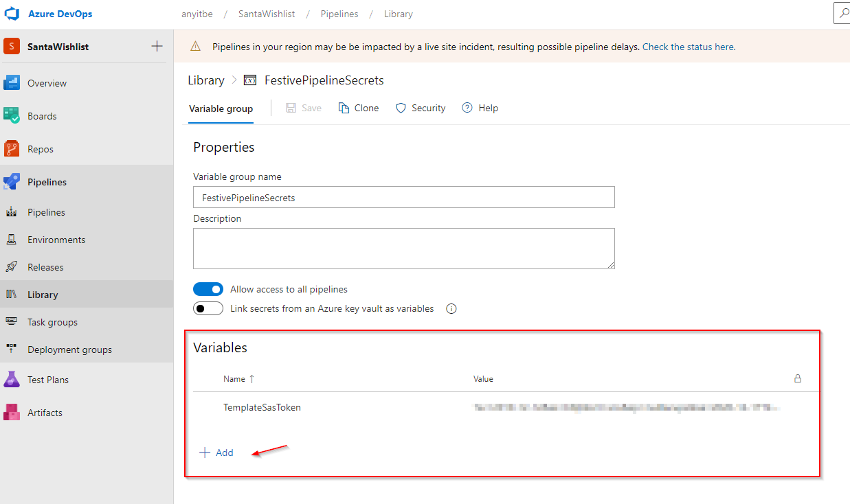Click the warning triangle icon in banner
Screen dimensions: 850x504
(x=196, y=47)
